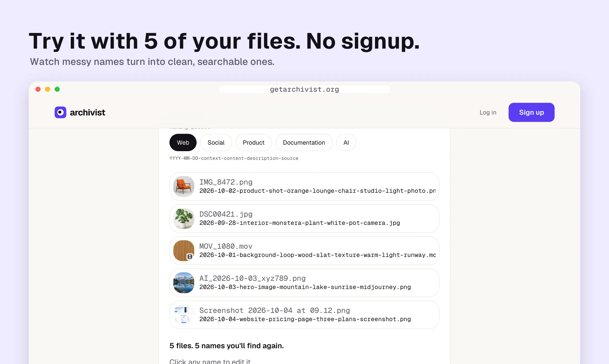609x364 pixels.
Task: Click the Sign up button
Action: click(x=531, y=112)
